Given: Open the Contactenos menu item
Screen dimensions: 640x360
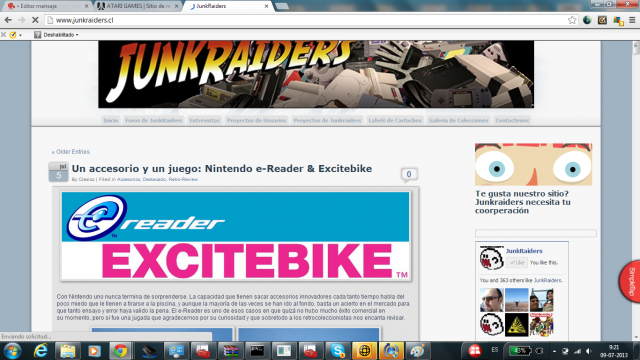Looking at the screenshot, I should tap(512, 120).
